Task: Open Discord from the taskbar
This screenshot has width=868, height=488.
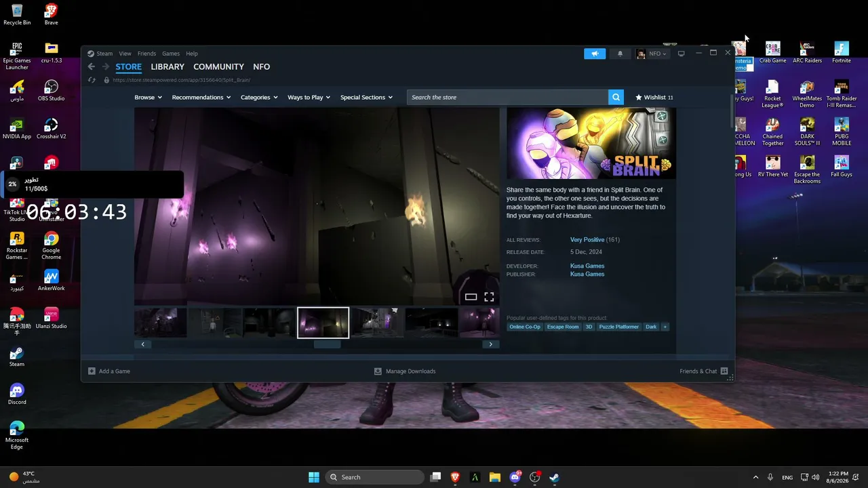Action: tap(515, 477)
